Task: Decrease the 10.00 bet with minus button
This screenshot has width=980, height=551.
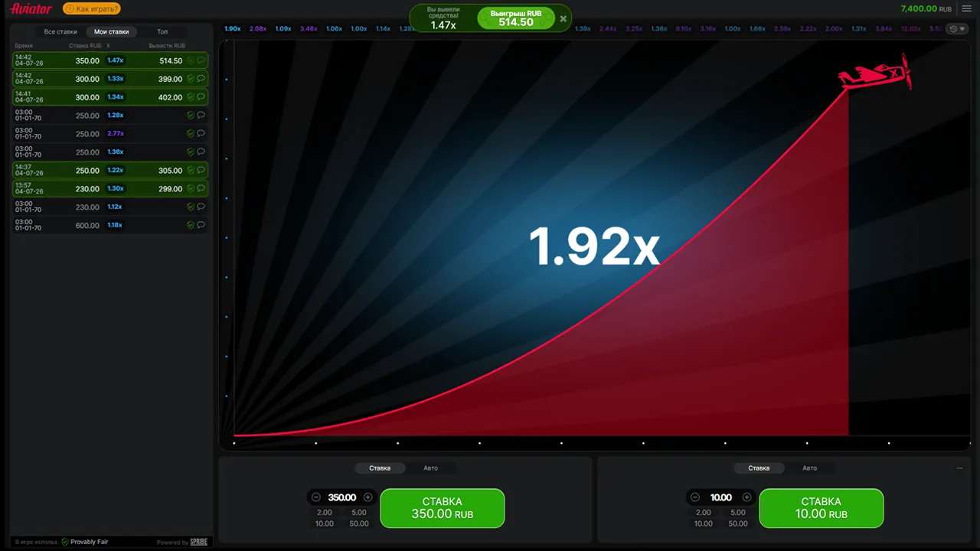Action: coord(695,497)
